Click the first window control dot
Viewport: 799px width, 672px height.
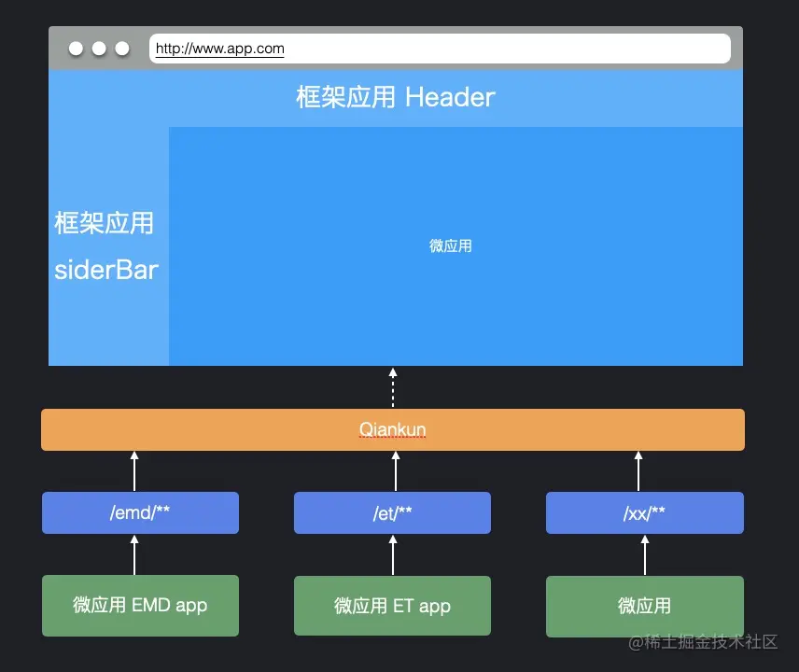tap(76, 49)
